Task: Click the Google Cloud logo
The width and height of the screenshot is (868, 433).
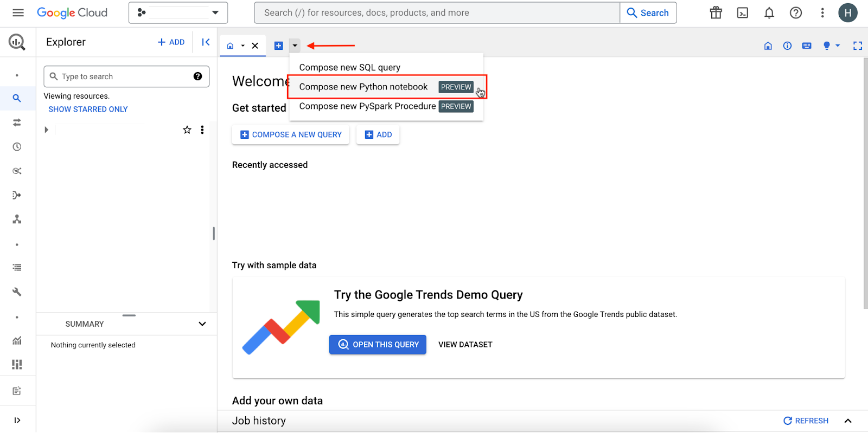Action: 72,12
